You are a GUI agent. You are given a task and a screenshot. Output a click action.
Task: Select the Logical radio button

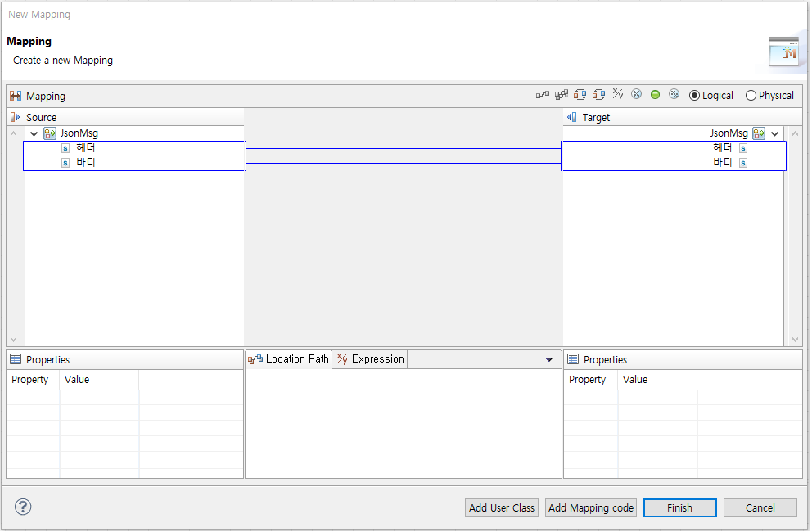click(x=695, y=95)
